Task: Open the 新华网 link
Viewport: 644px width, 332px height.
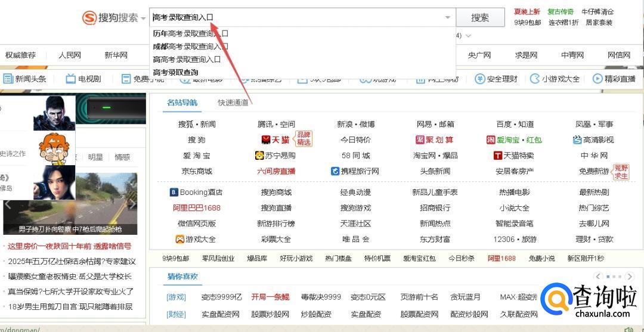Action: click(116, 55)
